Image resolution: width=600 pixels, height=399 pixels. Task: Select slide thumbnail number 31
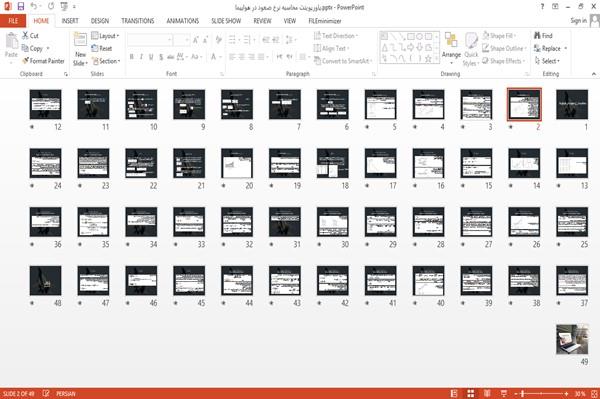click(x=285, y=222)
